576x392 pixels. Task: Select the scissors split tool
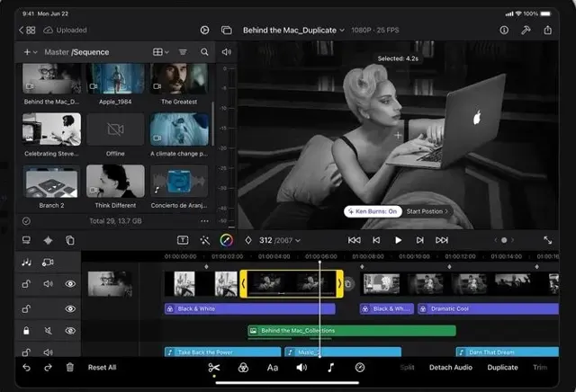[214, 367]
